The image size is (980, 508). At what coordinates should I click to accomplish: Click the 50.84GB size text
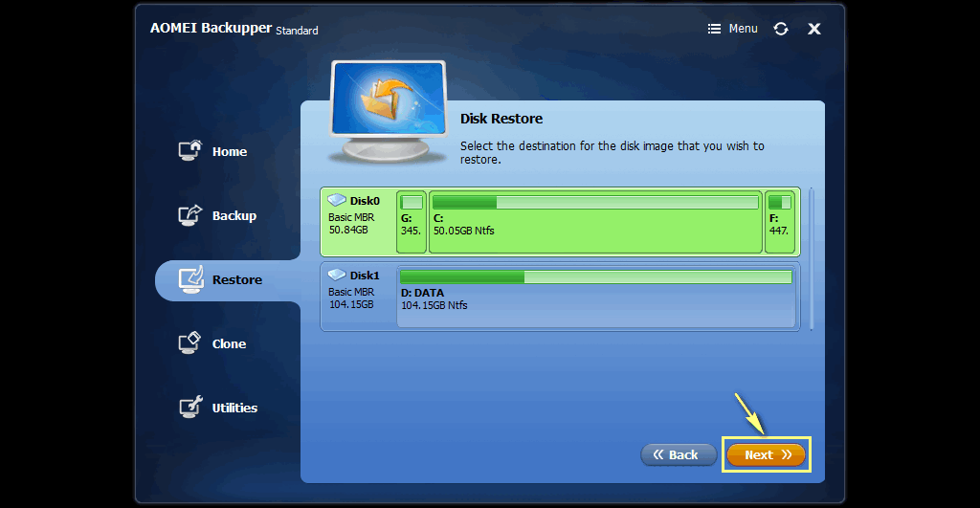348,230
